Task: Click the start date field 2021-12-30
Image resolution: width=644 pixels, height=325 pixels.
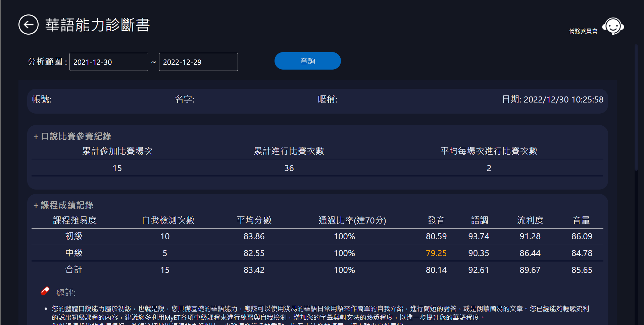Action: coord(108,62)
